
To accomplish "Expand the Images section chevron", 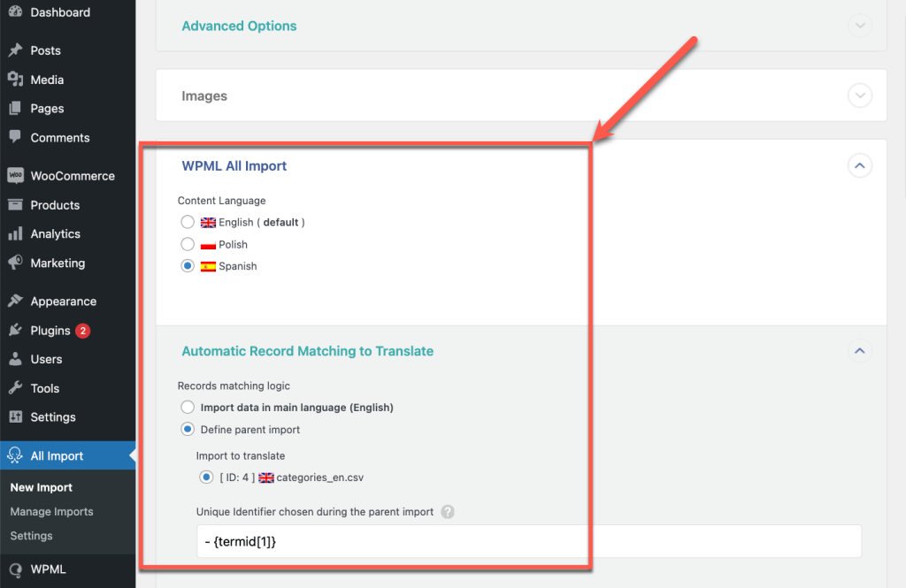I will pyautogui.click(x=860, y=95).
